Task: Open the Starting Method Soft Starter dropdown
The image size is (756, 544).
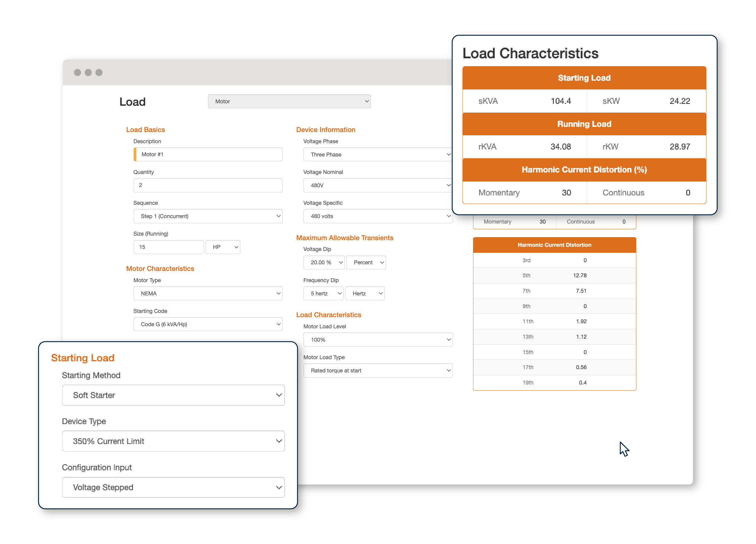Action: tap(173, 395)
